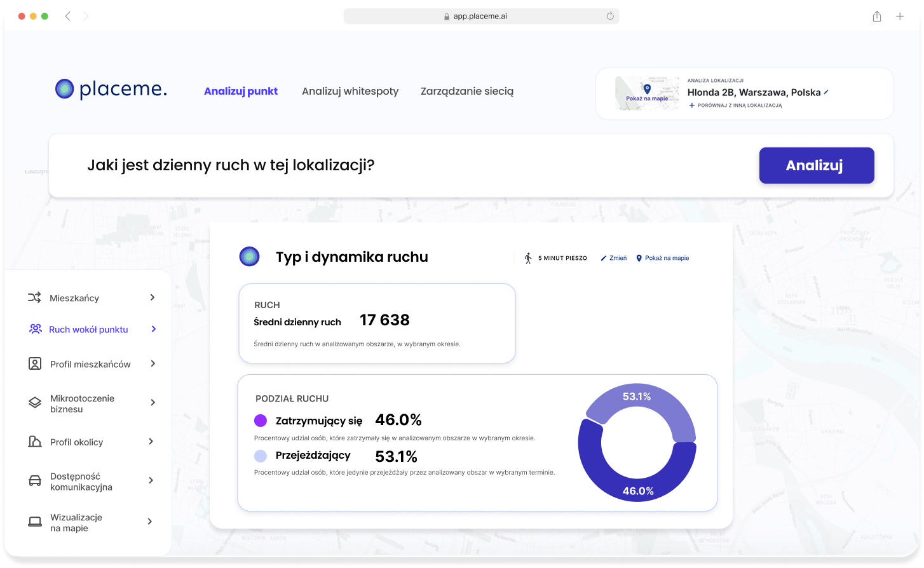Select Profil okolicy menu item
Image resolution: width=924 pixels, height=568 pixels.
tap(76, 442)
